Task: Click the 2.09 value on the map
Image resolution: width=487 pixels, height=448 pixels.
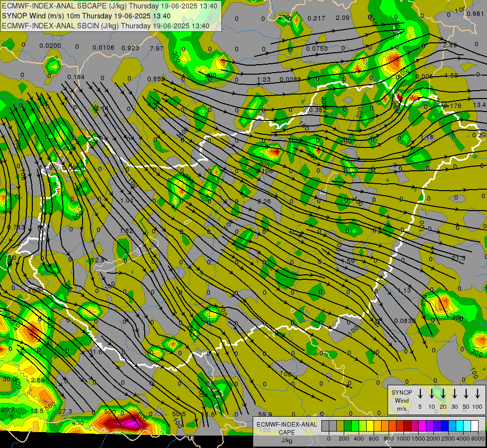Action: coord(343,18)
